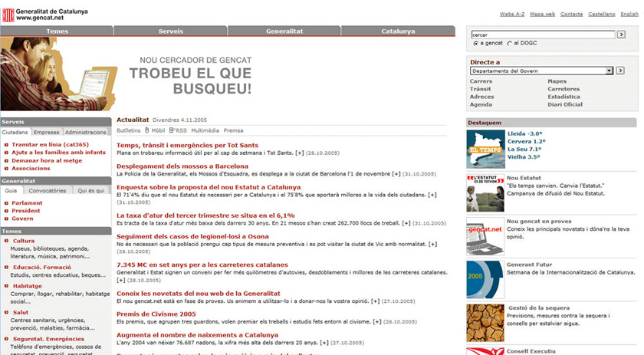Open the Contacte link
This screenshot has height=355, width=644.
click(x=571, y=14)
